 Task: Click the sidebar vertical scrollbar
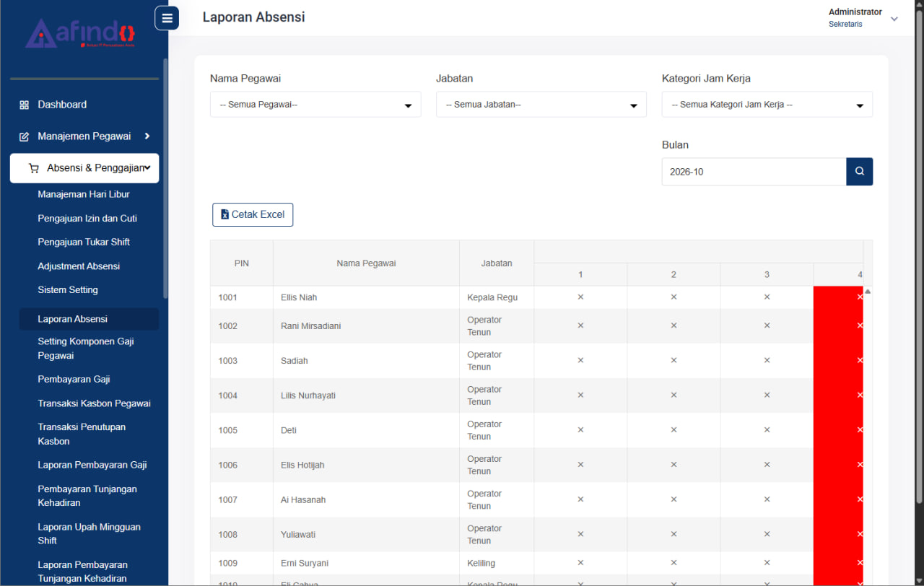pos(165,178)
